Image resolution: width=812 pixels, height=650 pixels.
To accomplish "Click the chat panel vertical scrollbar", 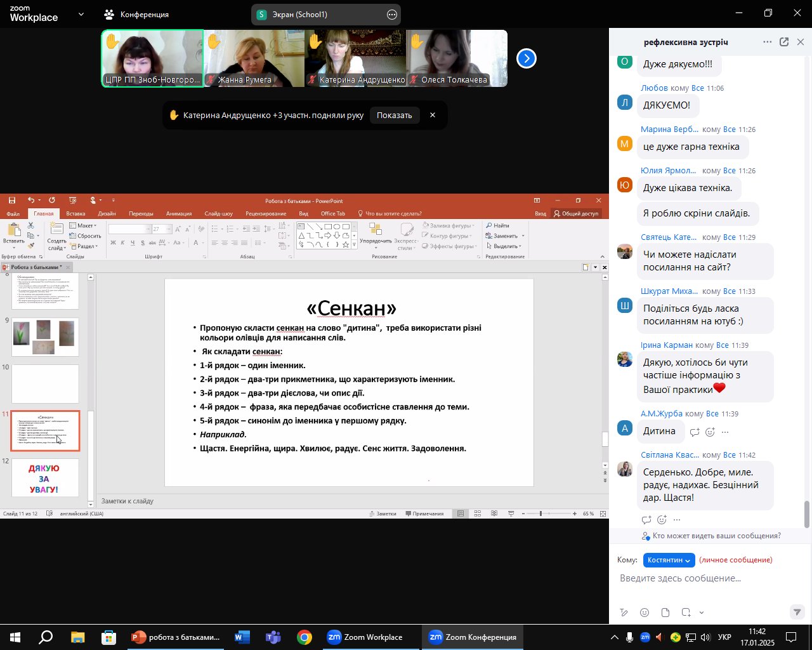I will (807, 514).
